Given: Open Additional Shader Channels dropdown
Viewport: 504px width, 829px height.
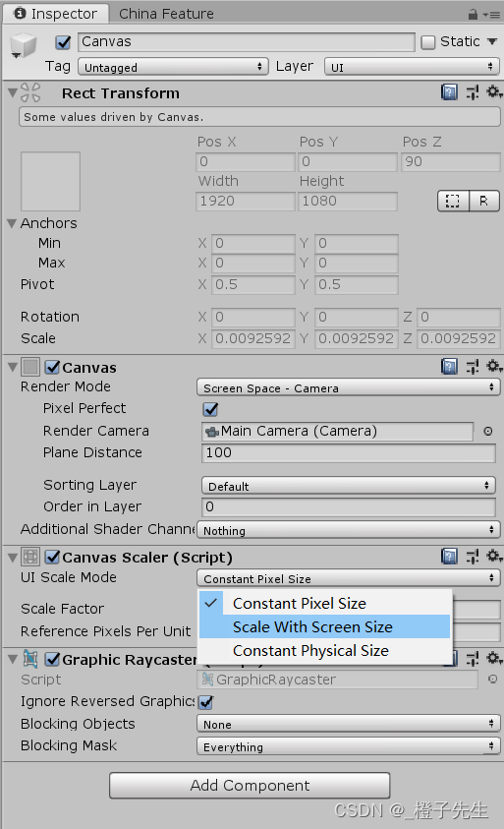Looking at the screenshot, I should 348,530.
